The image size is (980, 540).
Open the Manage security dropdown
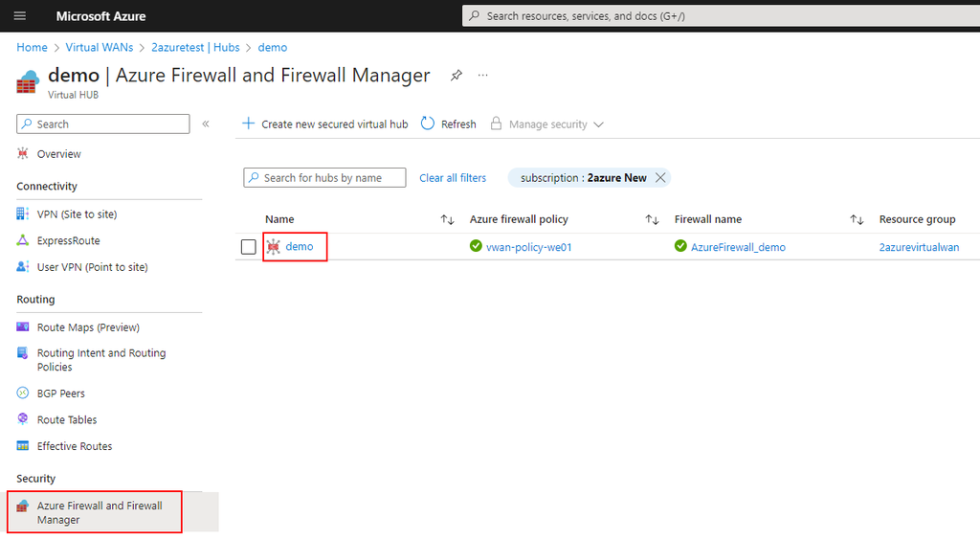click(547, 124)
